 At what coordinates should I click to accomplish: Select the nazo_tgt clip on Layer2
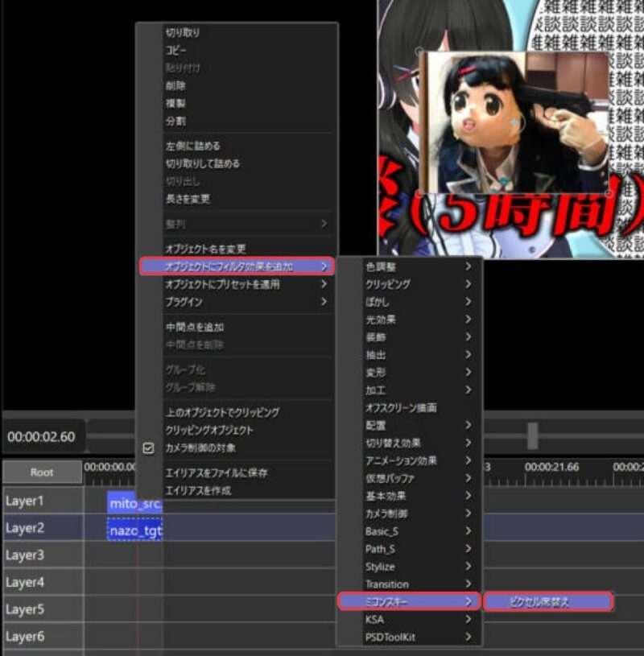tap(134, 530)
